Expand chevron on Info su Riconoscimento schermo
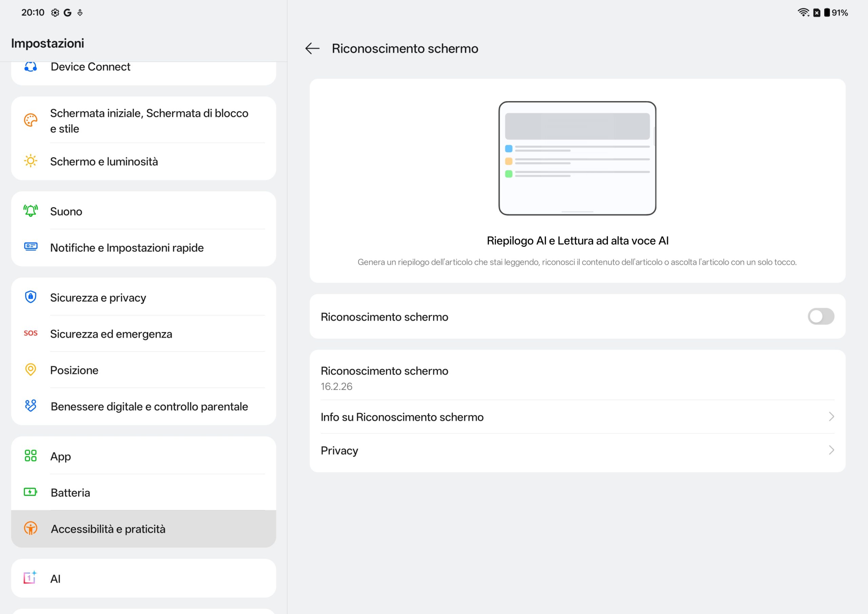This screenshot has width=868, height=614. (831, 417)
